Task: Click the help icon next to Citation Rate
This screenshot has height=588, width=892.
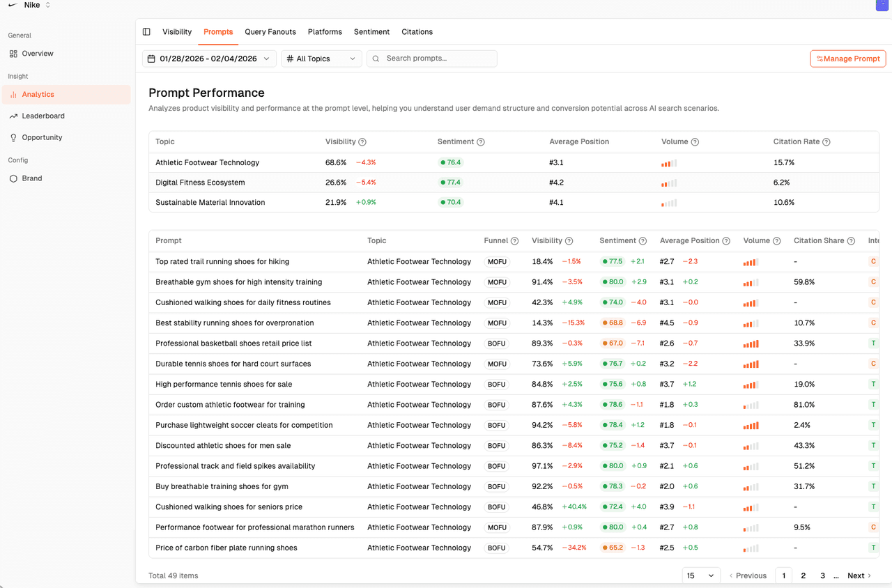Action: click(826, 142)
